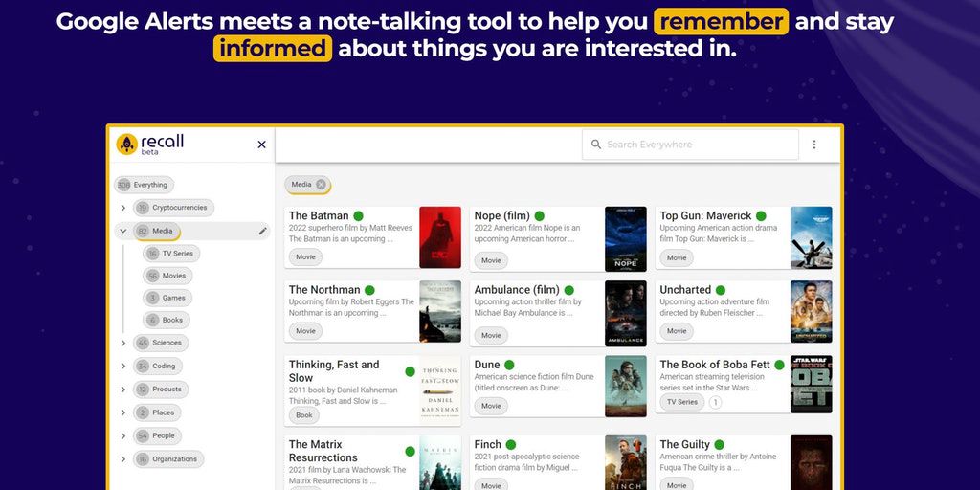Image resolution: width=980 pixels, height=490 pixels.
Task: Click Book tag on Thinking, Fast and Slow
Action: point(303,415)
